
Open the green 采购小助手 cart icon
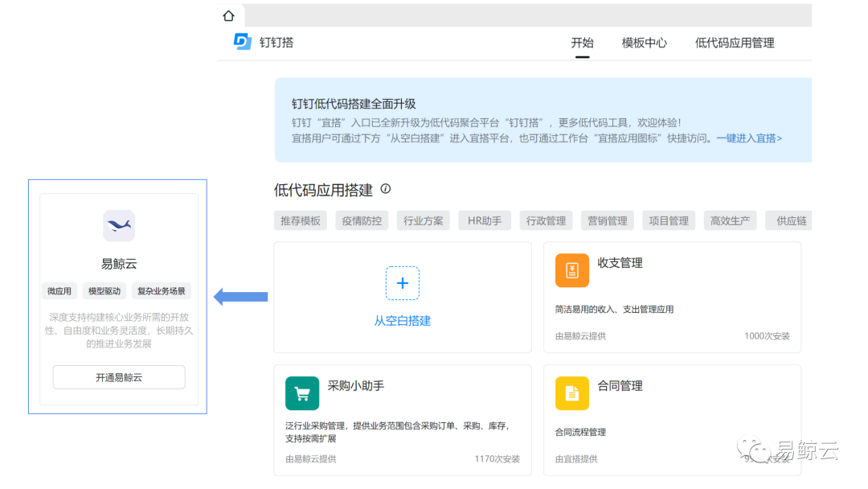click(x=302, y=393)
